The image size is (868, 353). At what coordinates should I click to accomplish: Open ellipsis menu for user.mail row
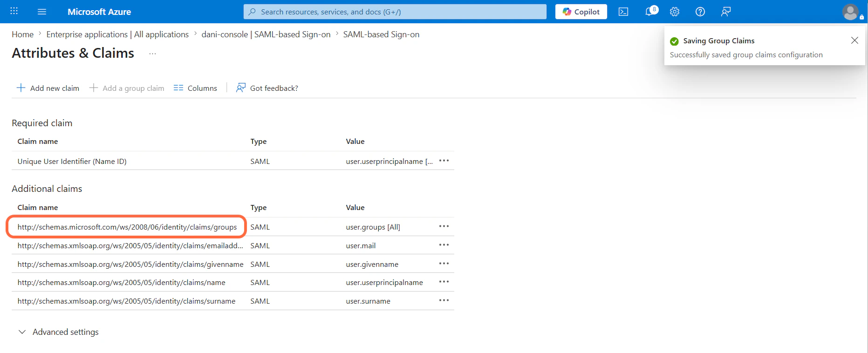(444, 245)
